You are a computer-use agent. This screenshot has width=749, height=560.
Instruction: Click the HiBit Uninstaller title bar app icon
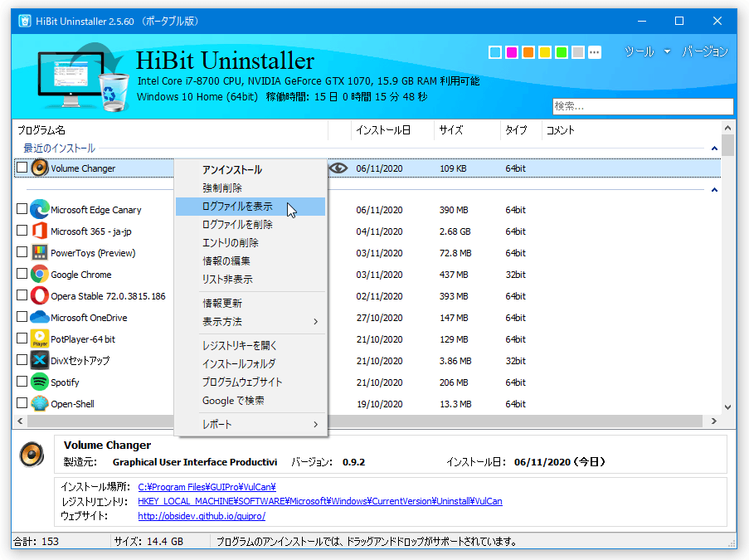tap(25, 21)
